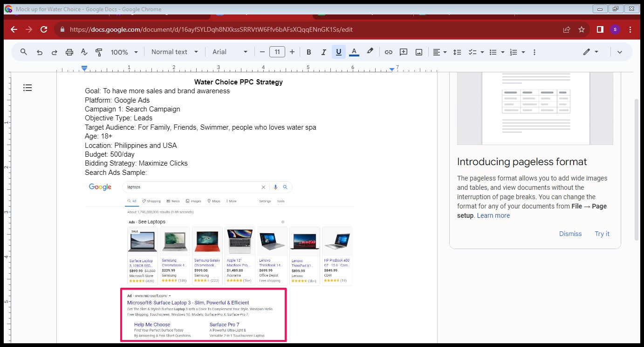
Task: Open the text alignment dropdown
Action: point(439,52)
